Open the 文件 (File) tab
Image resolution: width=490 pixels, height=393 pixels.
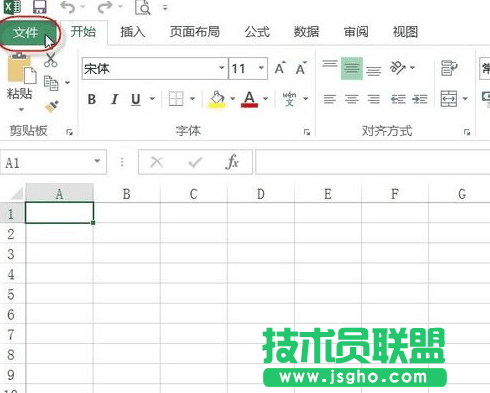click(26, 33)
